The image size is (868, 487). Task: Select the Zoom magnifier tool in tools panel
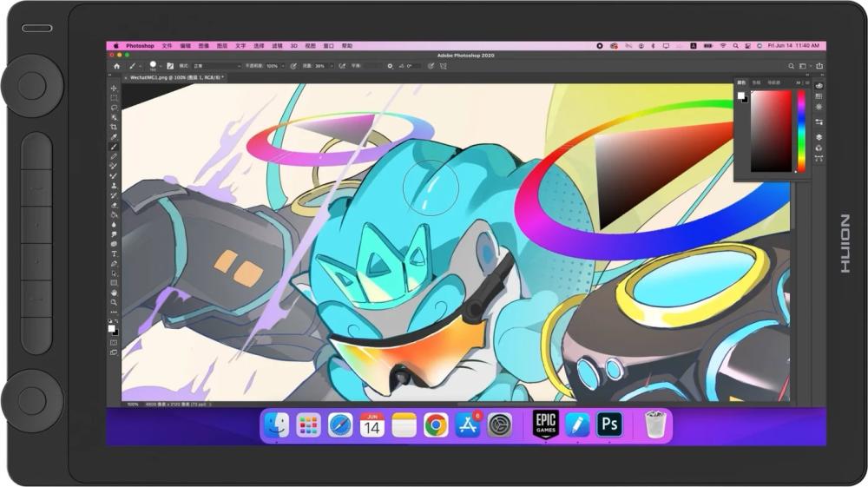pyautogui.click(x=114, y=302)
